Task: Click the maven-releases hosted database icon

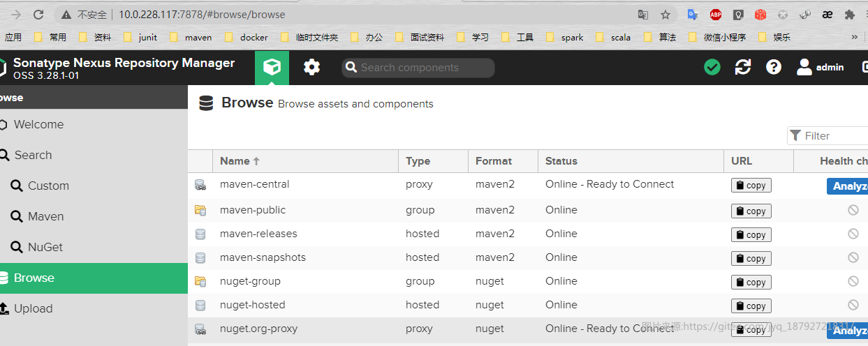Action: point(200,234)
